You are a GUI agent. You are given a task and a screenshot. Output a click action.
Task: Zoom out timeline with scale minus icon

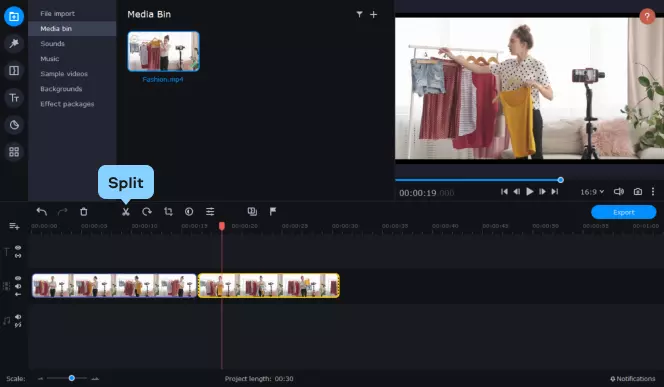coord(41,379)
